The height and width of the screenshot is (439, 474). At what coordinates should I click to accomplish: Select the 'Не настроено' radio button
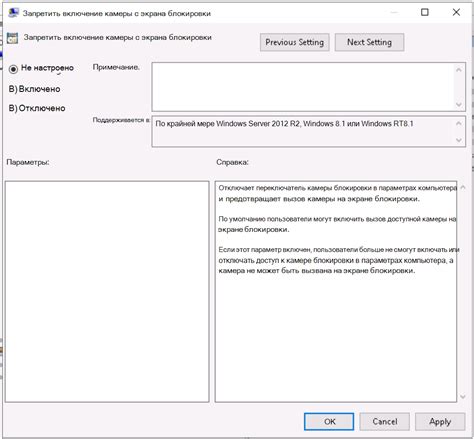(13, 69)
